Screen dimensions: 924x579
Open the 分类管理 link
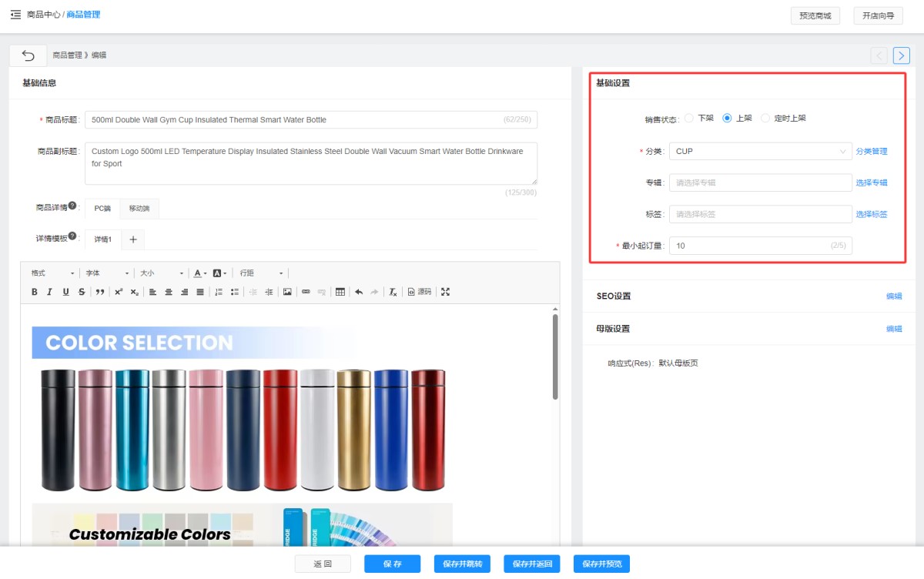point(872,152)
